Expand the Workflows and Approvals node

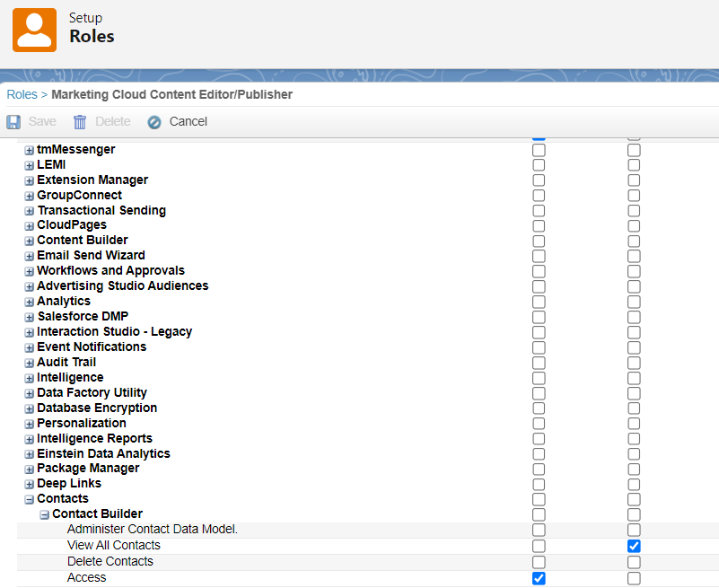click(x=30, y=271)
